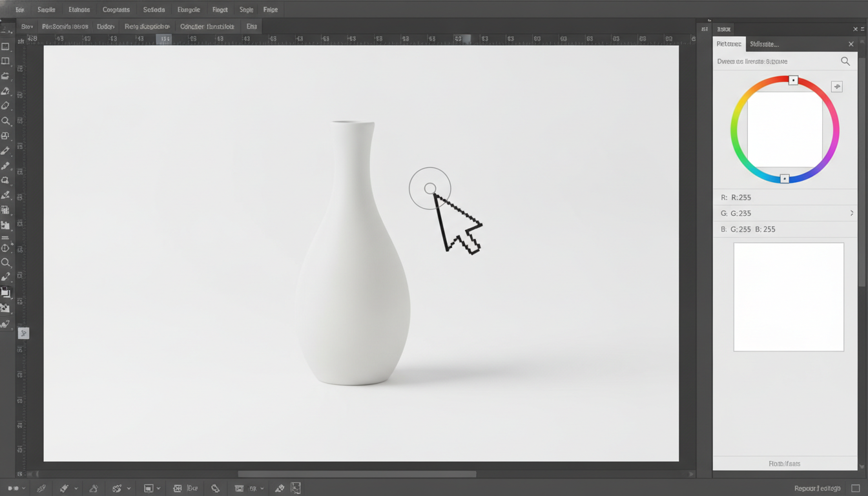
Task: Select the rectangular marquee tool at toolbar top
Action: click(6, 46)
